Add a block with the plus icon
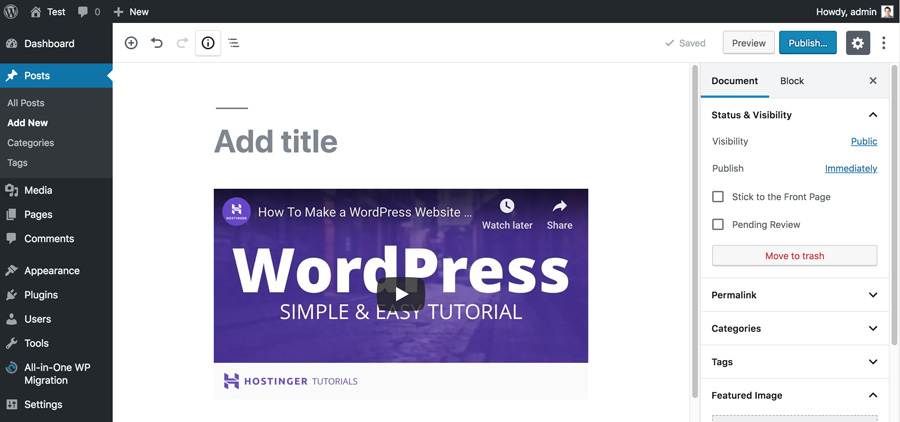This screenshot has height=422, width=900. click(x=131, y=42)
